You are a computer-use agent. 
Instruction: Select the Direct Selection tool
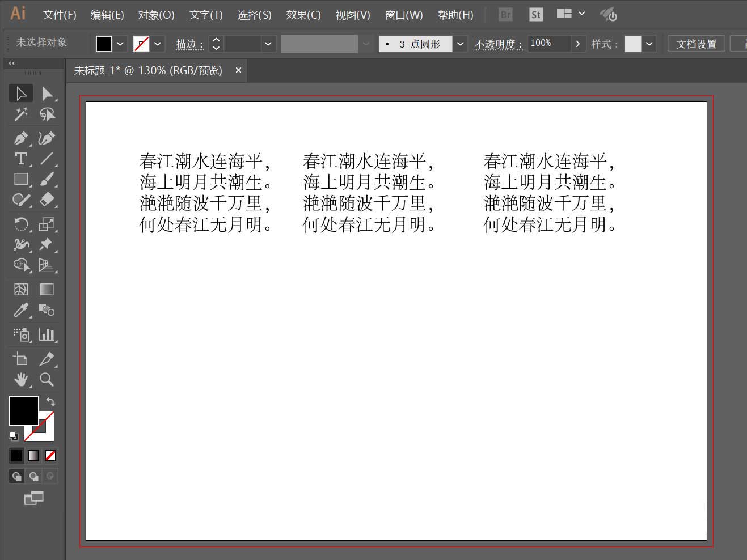point(47,94)
